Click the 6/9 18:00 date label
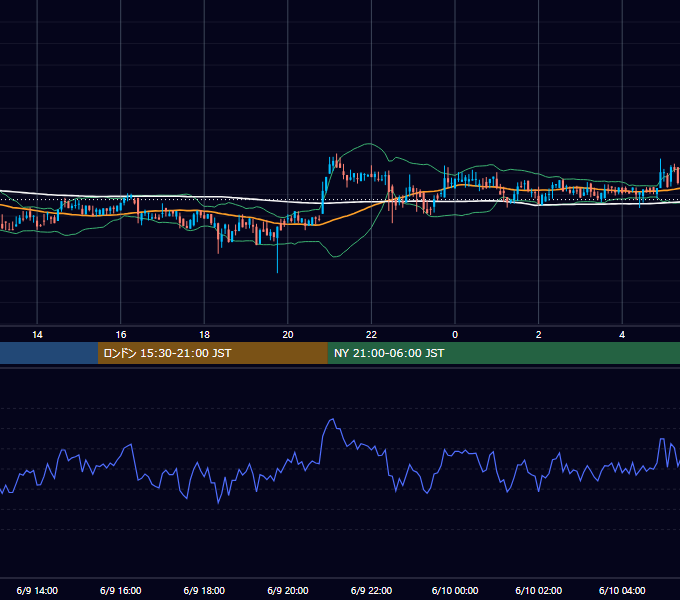This screenshot has width=680, height=600. pyautogui.click(x=204, y=590)
